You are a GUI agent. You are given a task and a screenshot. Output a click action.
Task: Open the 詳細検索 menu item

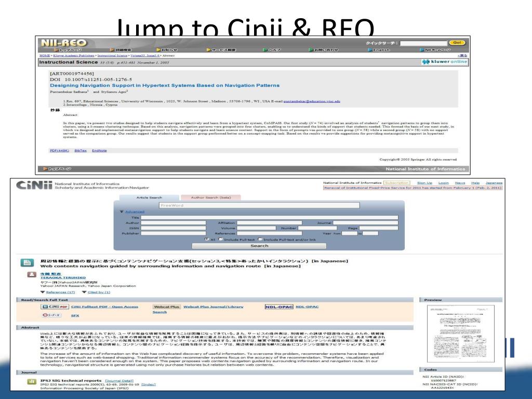(x=121, y=50)
